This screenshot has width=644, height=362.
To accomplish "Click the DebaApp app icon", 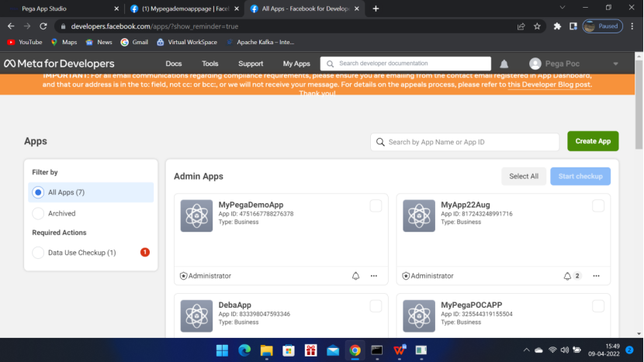I will click(x=196, y=316).
